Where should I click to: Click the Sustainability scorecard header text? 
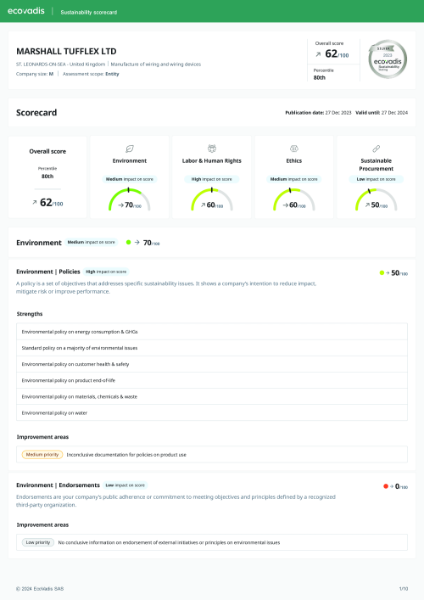(x=89, y=12)
